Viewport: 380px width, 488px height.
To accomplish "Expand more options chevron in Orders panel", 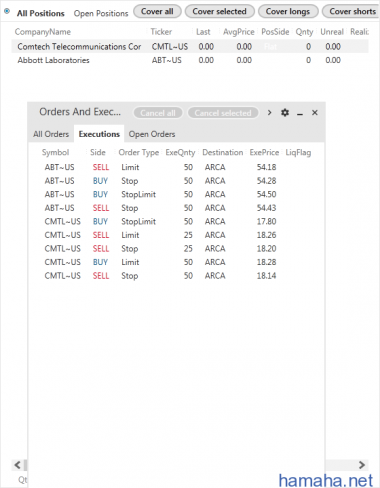I will [269, 113].
